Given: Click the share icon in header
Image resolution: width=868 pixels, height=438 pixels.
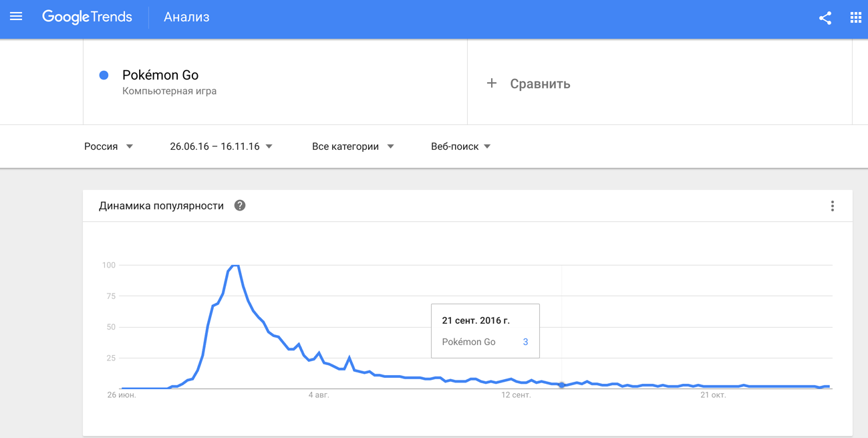Looking at the screenshot, I should click(x=825, y=18).
